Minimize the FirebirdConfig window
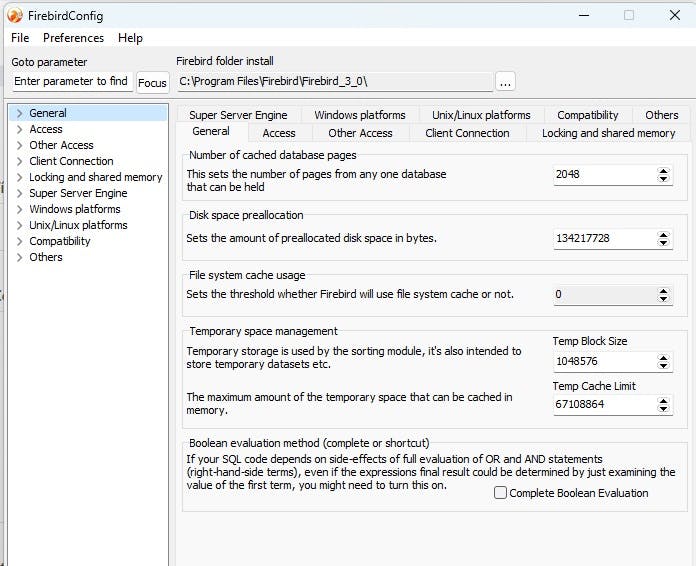 point(584,16)
